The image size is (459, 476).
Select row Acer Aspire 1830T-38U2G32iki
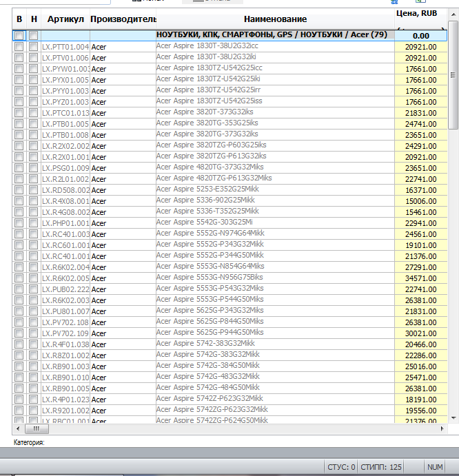pyautogui.click(x=229, y=58)
